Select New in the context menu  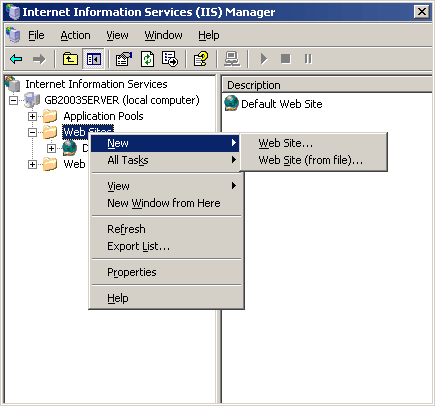[165, 143]
